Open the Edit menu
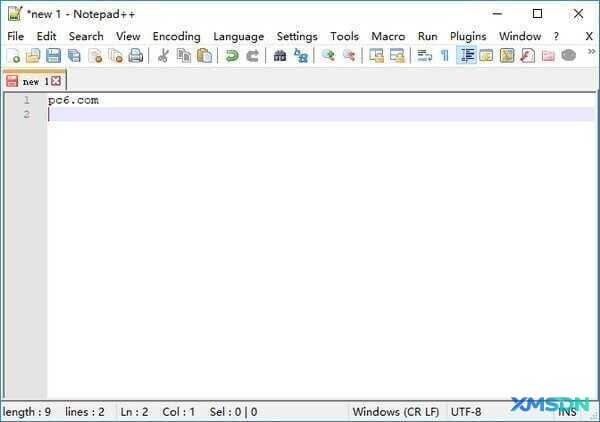 pyautogui.click(x=46, y=36)
